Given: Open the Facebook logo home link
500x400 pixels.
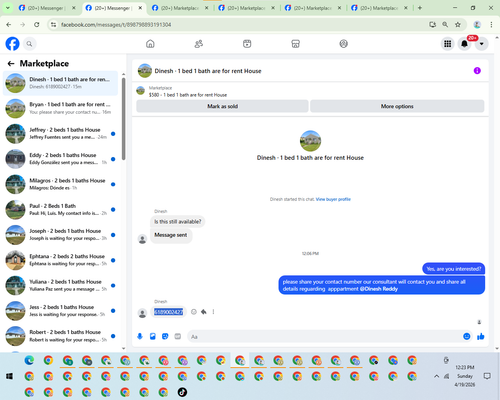Looking at the screenshot, I should pos(12,44).
